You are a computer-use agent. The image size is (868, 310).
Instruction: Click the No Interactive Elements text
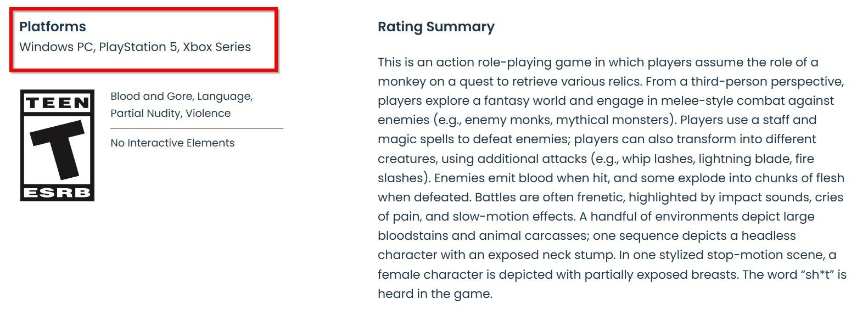pos(172,143)
